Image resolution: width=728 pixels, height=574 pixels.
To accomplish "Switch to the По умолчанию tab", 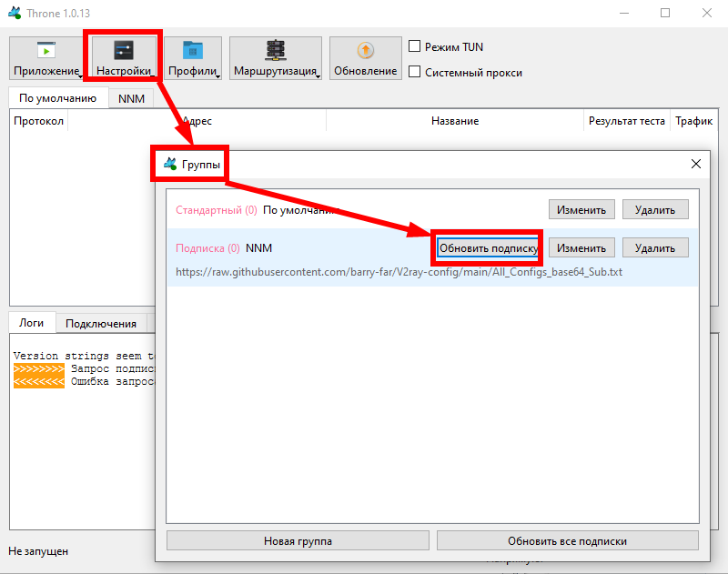I will coord(57,98).
